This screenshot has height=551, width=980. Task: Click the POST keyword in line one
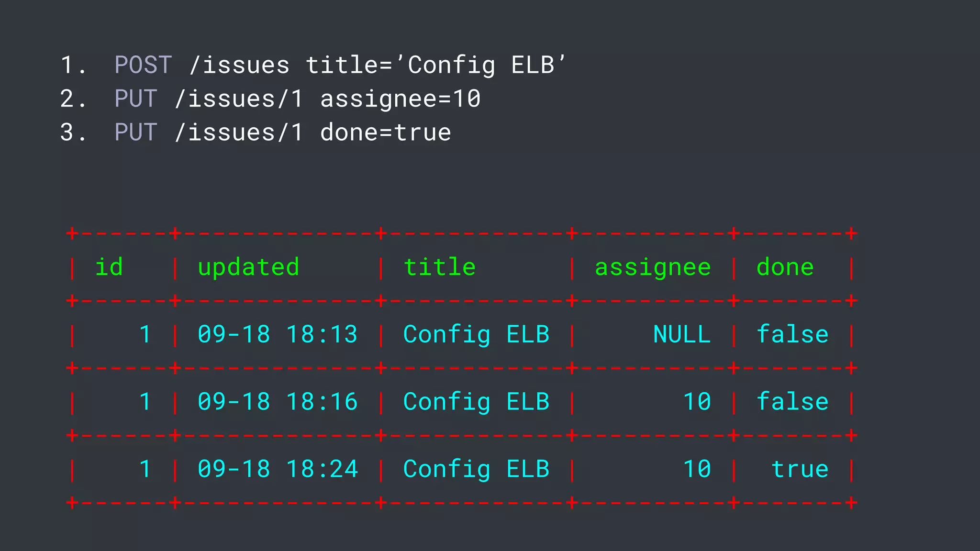[143, 65]
